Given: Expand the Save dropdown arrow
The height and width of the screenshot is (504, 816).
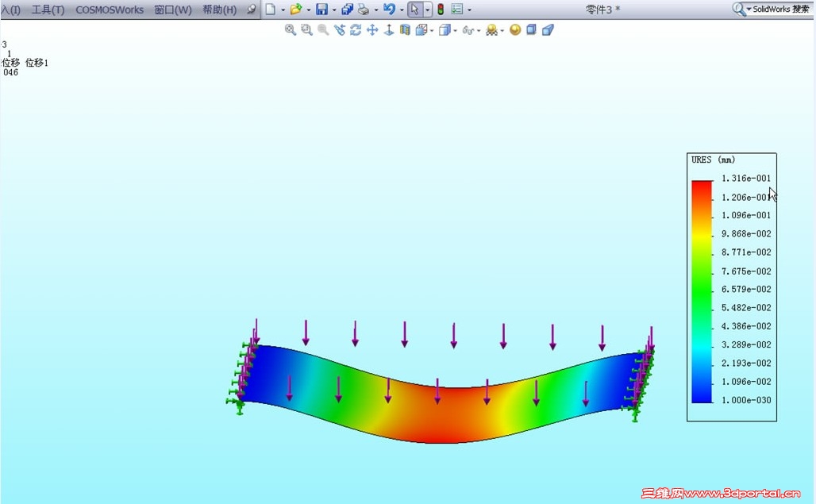Looking at the screenshot, I should point(334,10).
